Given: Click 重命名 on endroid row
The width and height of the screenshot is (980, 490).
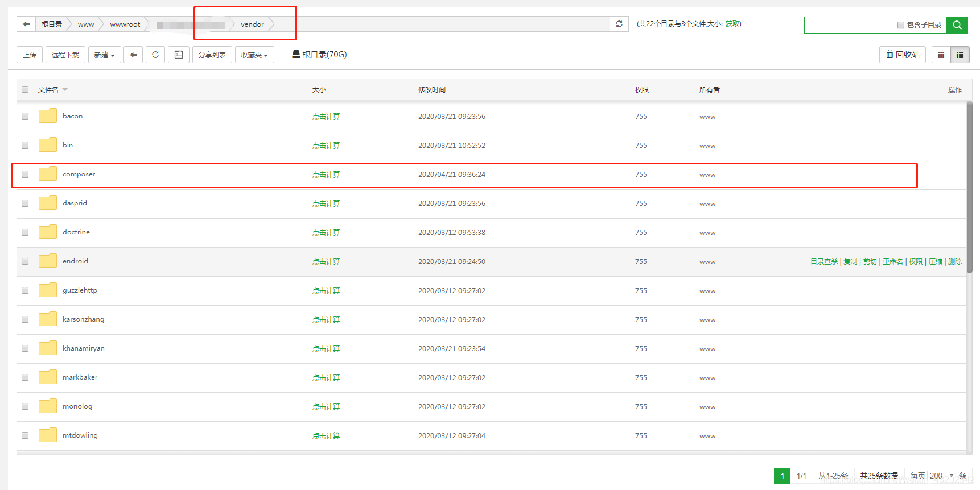Looking at the screenshot, I should pyautogui.click(x=893, y=262).
